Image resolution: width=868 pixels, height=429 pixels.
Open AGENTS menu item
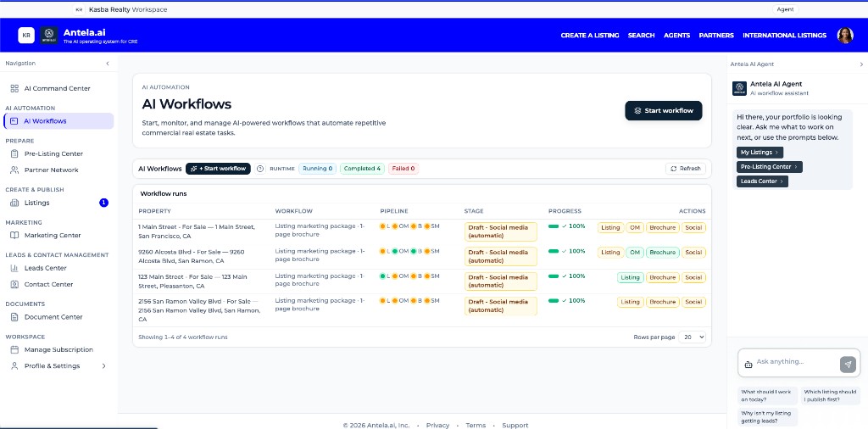(676, 36)
